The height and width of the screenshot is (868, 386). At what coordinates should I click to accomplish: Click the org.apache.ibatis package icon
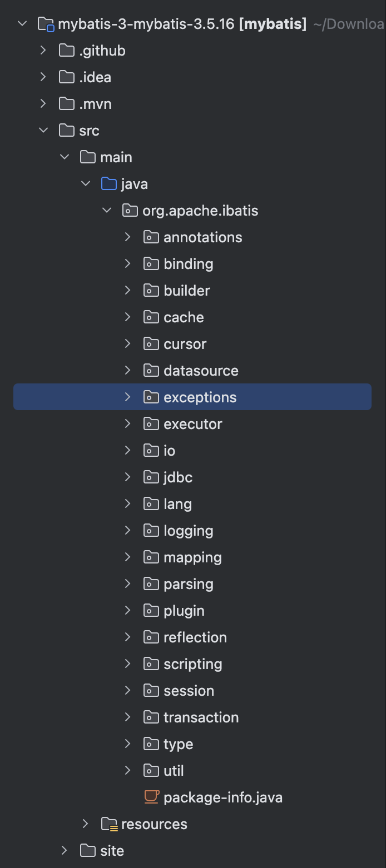click(x=130, y=211)
